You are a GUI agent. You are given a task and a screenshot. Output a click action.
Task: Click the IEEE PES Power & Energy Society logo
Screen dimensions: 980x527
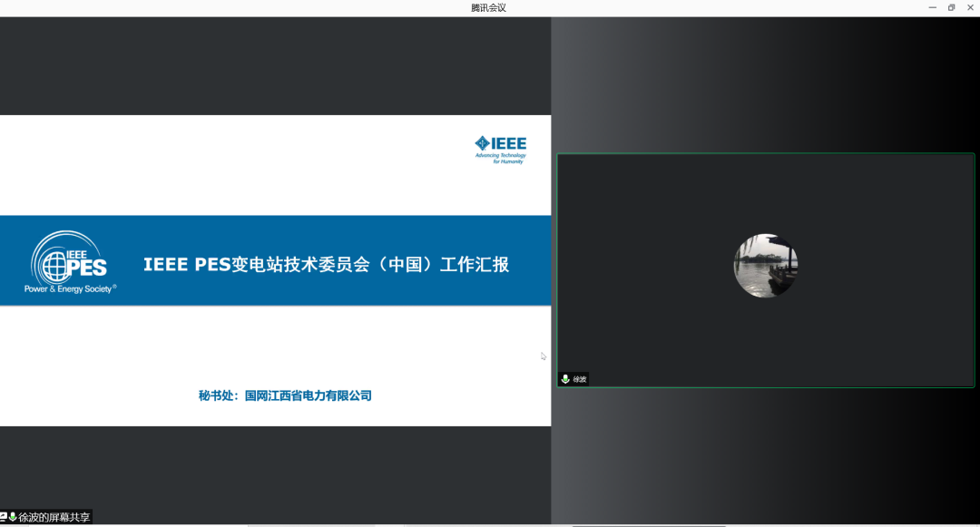70,261
